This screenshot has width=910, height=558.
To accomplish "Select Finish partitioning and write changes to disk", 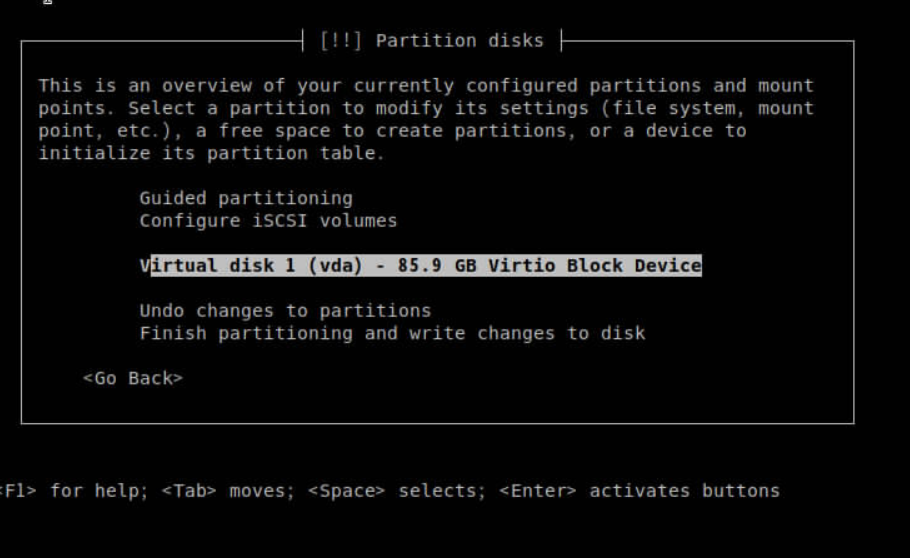I will (x=392, y=333).
